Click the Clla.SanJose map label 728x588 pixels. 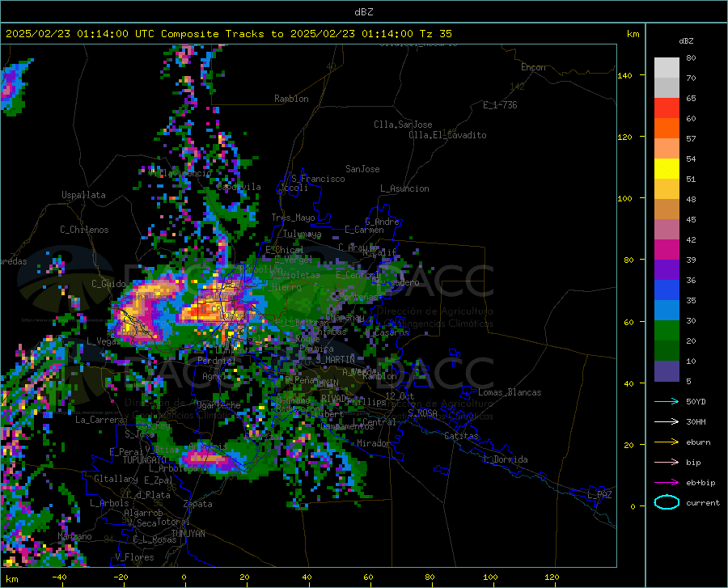[403, 125]
